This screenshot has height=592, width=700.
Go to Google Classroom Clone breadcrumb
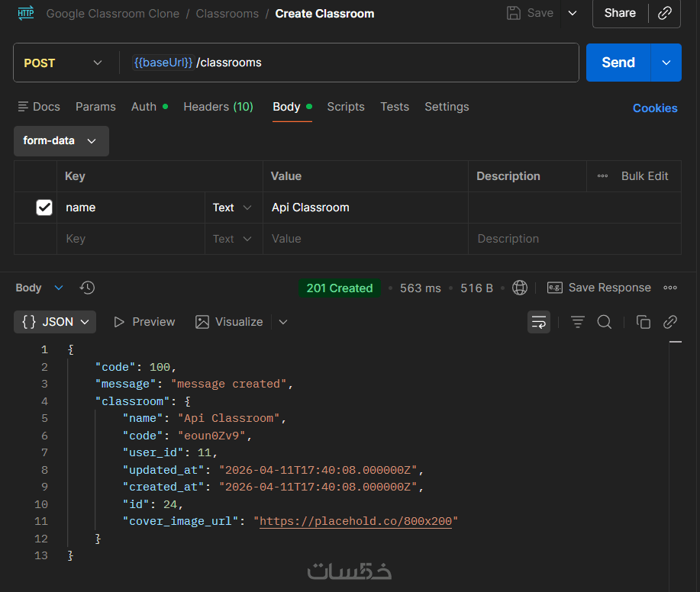113,14
